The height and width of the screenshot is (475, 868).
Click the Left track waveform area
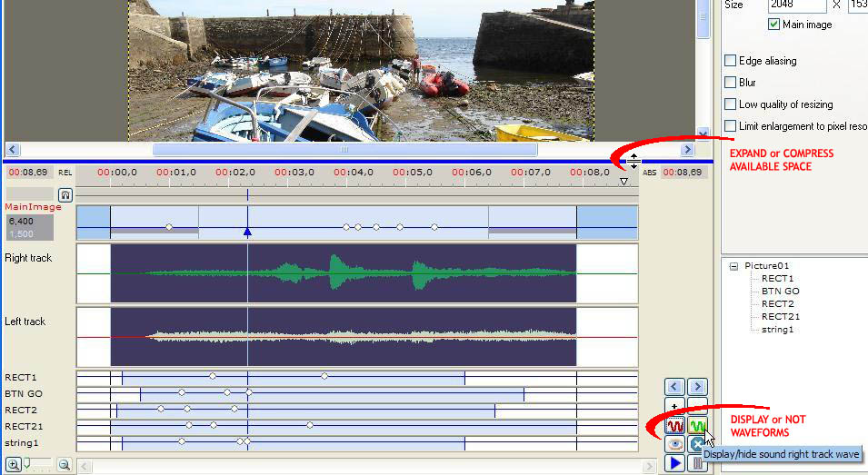pos(344,336)
